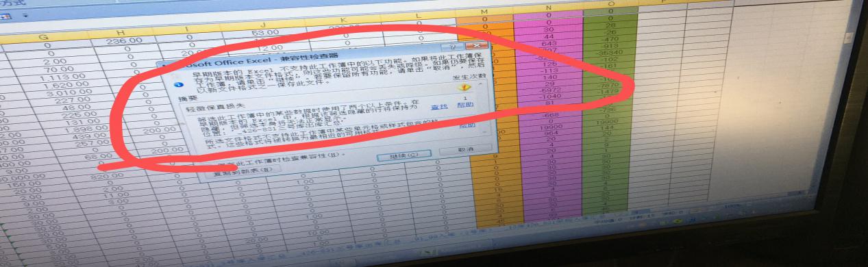Select cell containing 227.00
Viewport: 868px width, 267px height.
(x=73, y=101)
